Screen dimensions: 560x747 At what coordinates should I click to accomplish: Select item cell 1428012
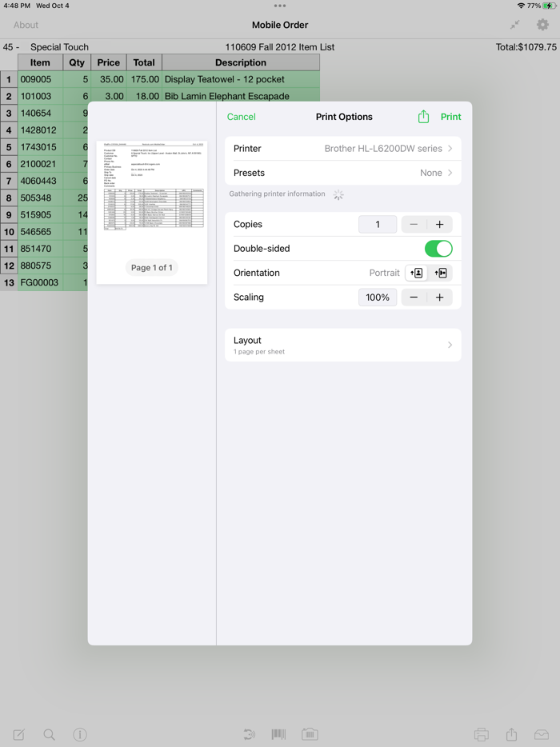pyautogui.click(x=40, y=130)
